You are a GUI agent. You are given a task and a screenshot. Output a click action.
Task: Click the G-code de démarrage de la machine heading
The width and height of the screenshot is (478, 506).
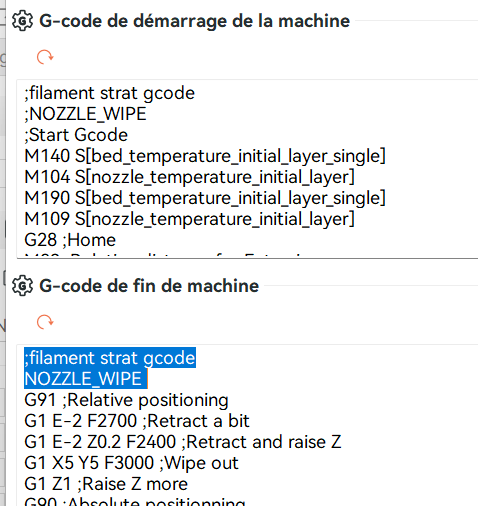[195, 21]
